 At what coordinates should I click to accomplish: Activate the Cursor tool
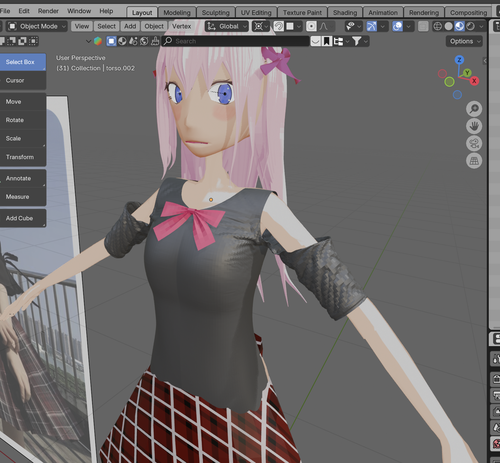(x=23, y=80)
